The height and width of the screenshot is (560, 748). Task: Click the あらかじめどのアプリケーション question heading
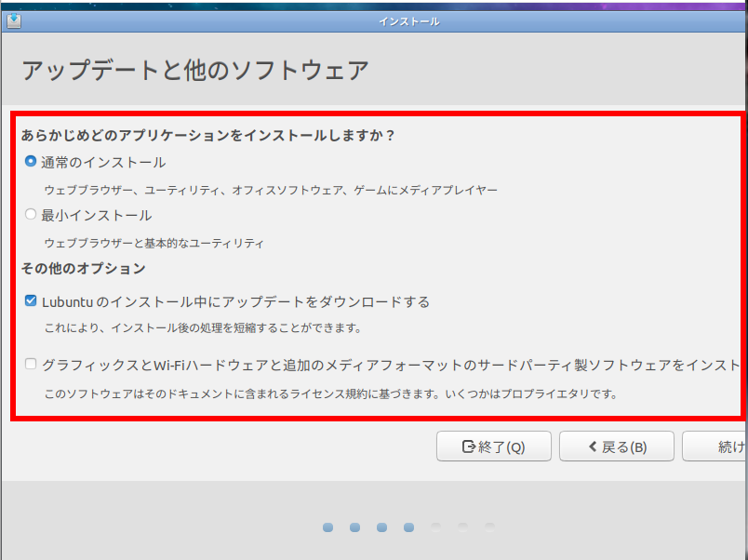click(x=207, y=136)
